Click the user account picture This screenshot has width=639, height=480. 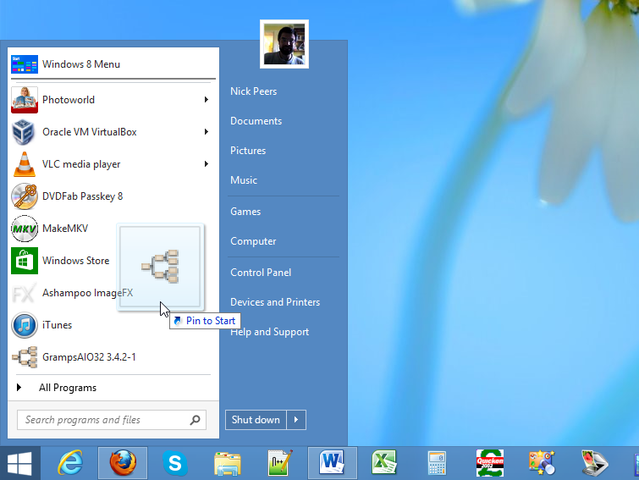[x=284, y=44]
